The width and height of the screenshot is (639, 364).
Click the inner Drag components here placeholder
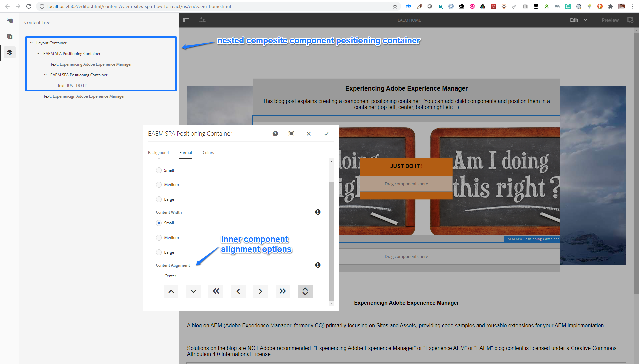[x=406, y=184]
